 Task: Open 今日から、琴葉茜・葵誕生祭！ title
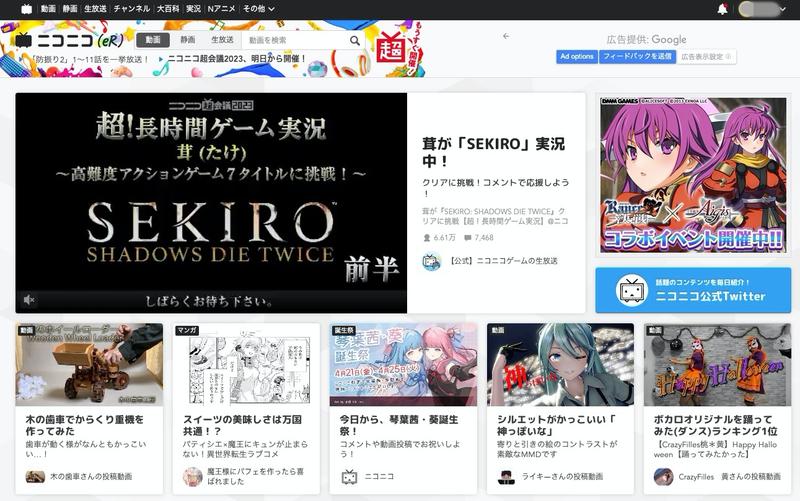pos(399,425)
